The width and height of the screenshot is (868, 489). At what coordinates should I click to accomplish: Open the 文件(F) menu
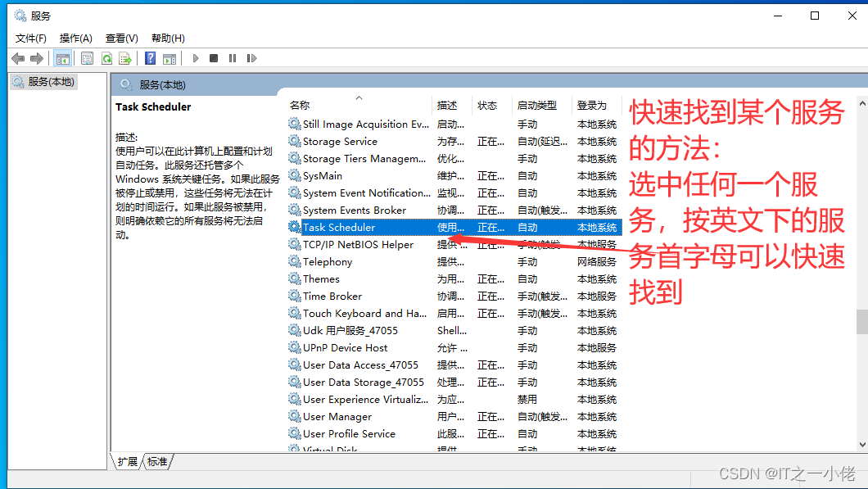click(x=31, y=38)
